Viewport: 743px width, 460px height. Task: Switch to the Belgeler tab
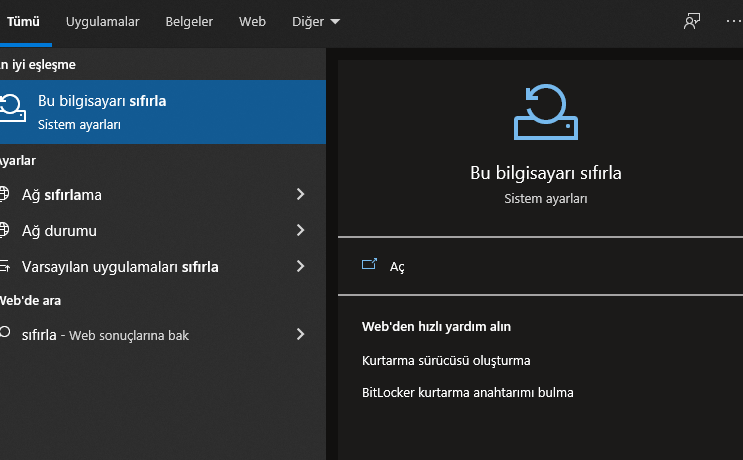point(189,22)
